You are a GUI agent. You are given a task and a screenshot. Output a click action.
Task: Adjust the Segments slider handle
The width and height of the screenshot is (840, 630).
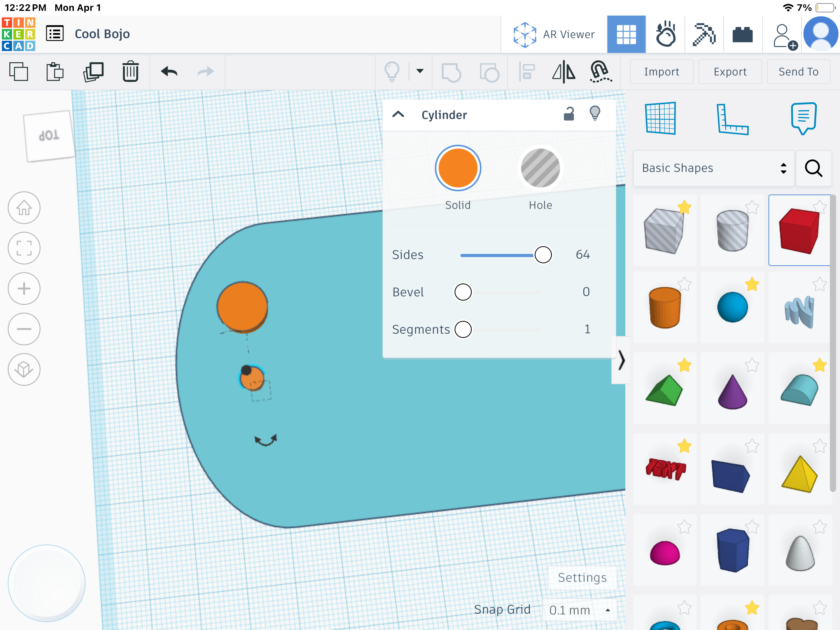463,329
